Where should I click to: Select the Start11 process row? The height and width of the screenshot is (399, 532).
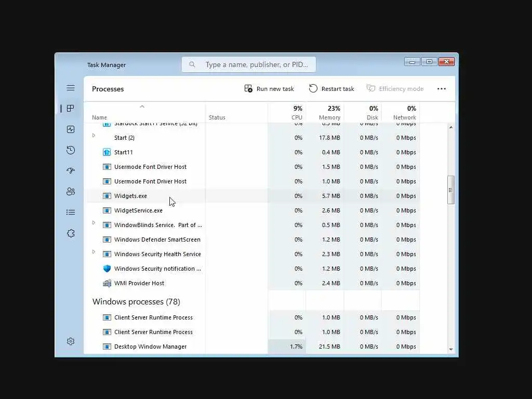pyautogui.click(x=253, y=152)
